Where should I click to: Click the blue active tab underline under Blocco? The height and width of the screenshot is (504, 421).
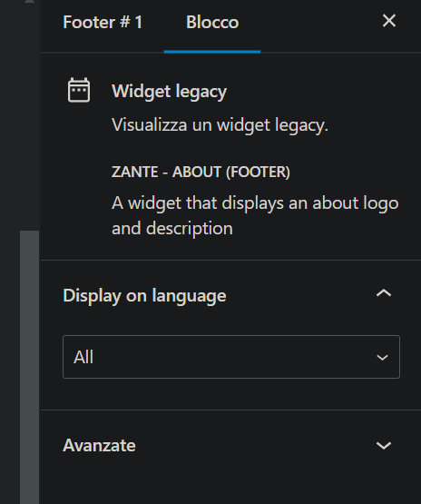point(212,52)
